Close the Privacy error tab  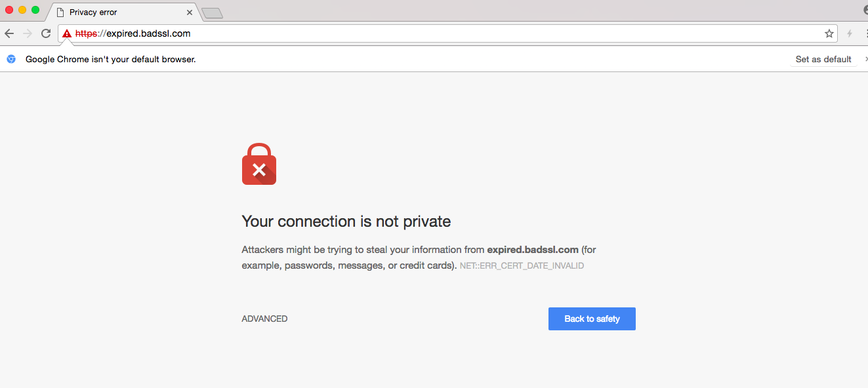(x=190, y=12)
